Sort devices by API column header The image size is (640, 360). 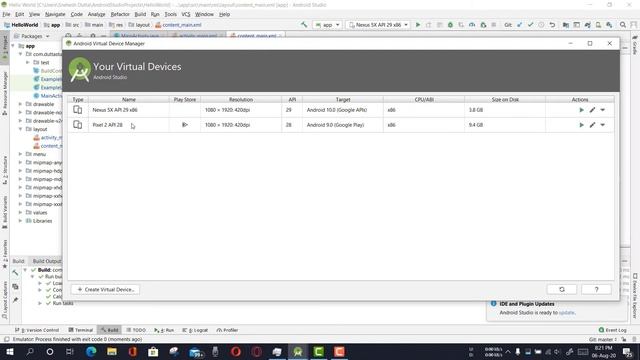click(292, 99)
